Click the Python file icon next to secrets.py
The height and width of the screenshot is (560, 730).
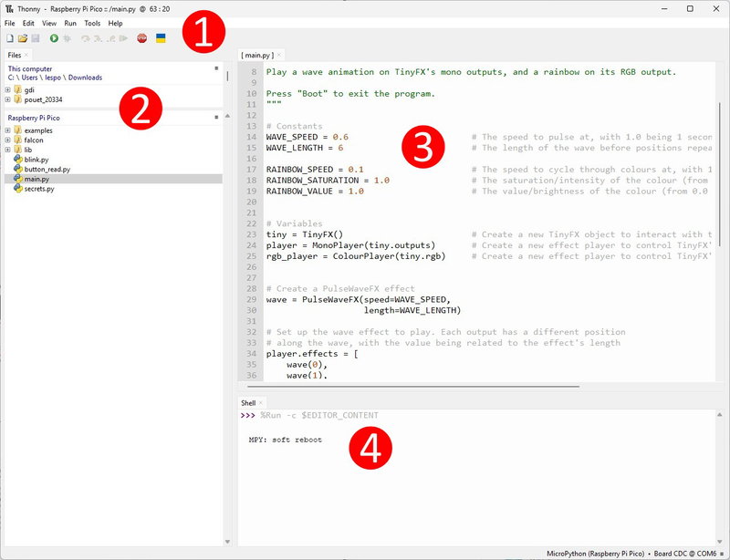point(18,189)
